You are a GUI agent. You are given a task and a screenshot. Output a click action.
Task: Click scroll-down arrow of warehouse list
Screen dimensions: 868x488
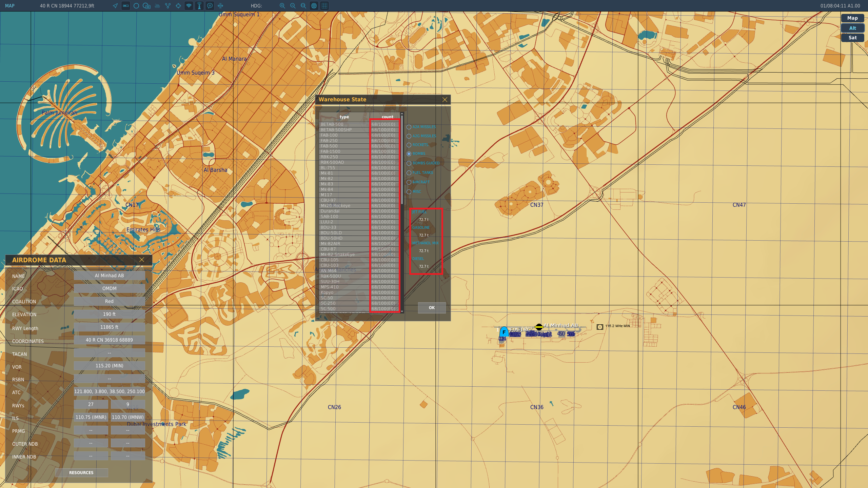(402, 311)
